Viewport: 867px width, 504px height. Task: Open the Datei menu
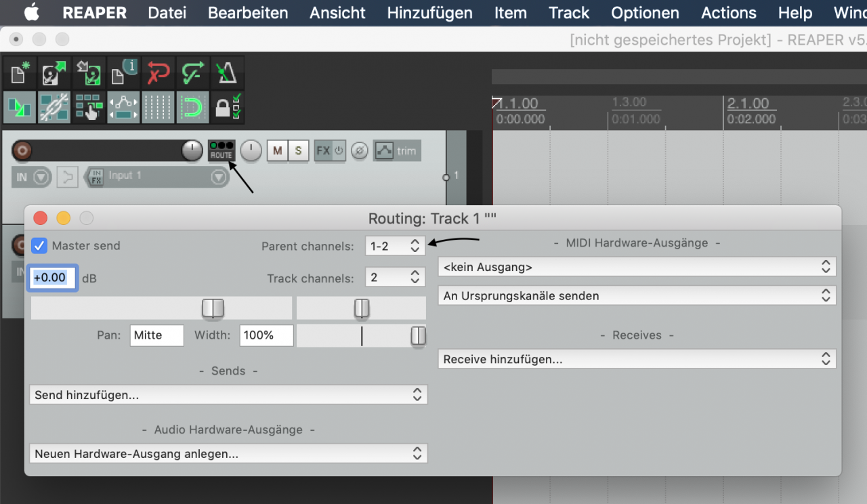[x=167, y=13]
